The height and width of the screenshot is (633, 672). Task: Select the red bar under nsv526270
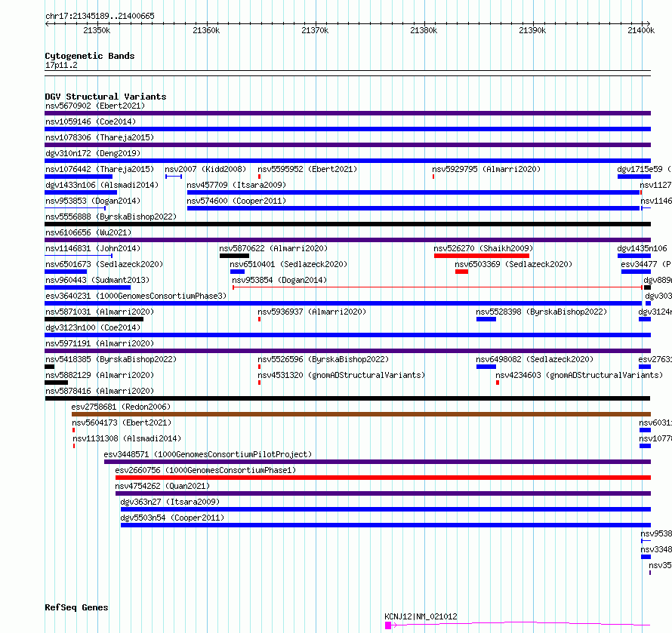click(482, 256)
